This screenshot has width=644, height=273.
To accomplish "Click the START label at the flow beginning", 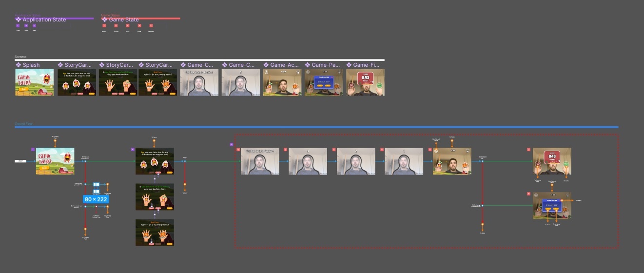I will pyautogui.click(x=21, y=161).
